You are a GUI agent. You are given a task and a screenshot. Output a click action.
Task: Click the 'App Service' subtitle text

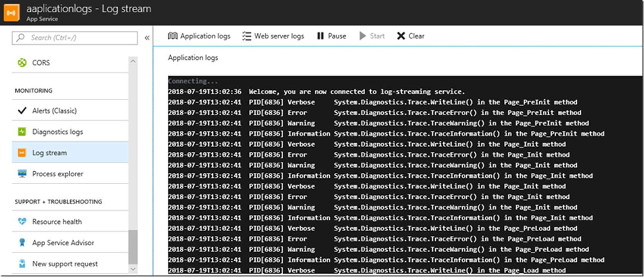pos(42,19)
